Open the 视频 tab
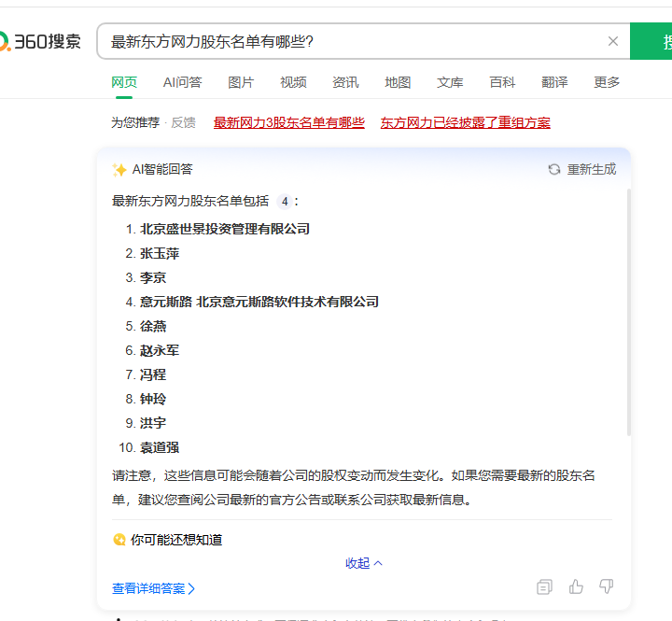672x621 pixels. point(293,82)
